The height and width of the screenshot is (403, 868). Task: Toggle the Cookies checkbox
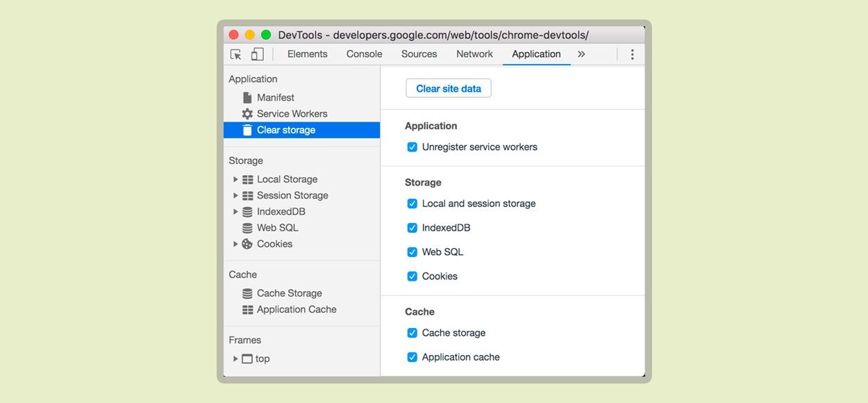click(412, 277)
